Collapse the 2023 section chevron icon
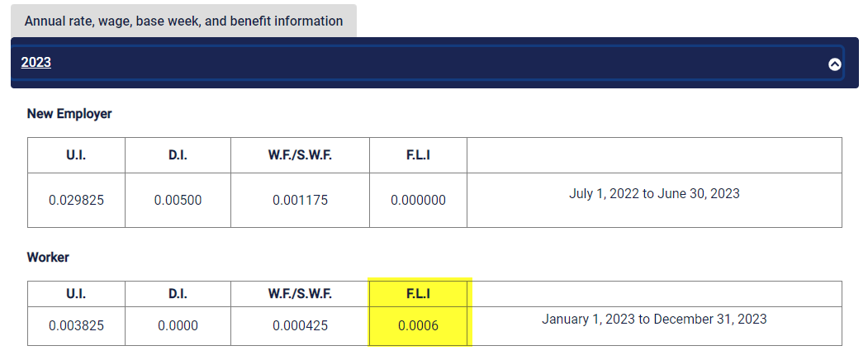The height and width of the screenshot is (360, 868). click(834, 64)
